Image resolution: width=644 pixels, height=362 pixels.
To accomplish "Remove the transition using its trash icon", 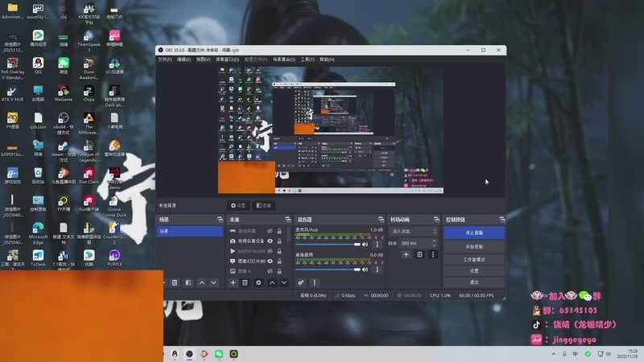I will click(419, 254).
